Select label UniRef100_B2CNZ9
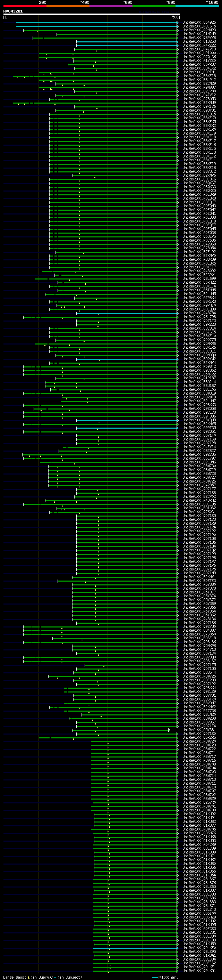222x980 pixels. point(199,84)
